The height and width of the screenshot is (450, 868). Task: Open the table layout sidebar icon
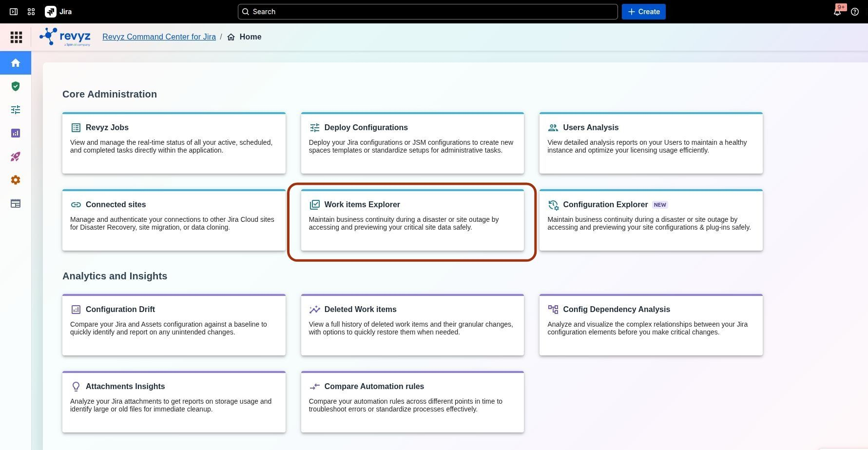tap(16, 203)
